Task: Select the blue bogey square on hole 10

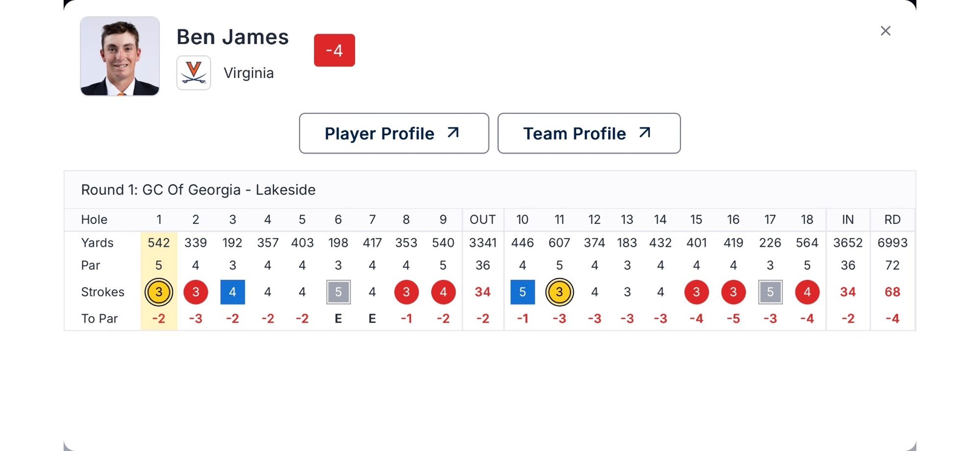Action: coord(522,292)
